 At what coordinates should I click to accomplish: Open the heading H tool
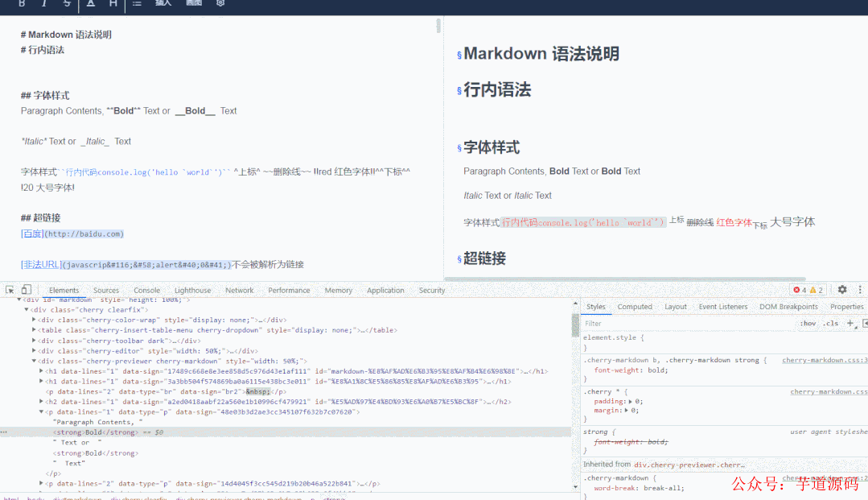coord(113,3)
